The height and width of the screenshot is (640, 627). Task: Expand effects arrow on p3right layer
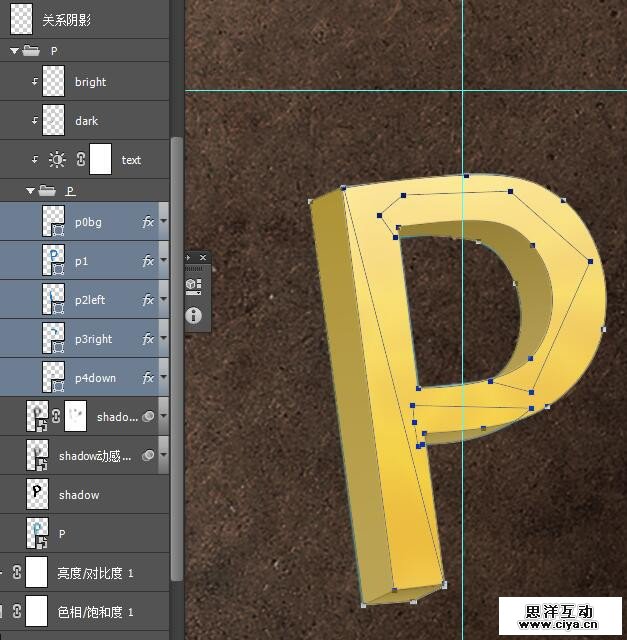point(163,339)
